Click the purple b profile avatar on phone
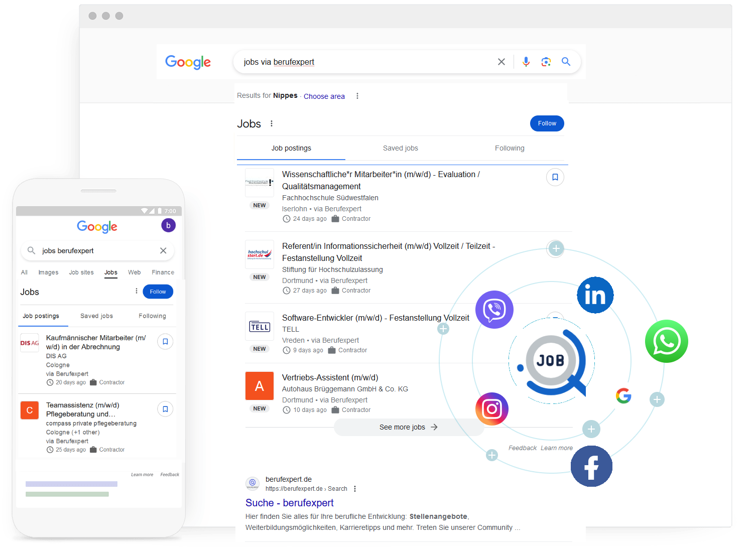 click(168, 225)
